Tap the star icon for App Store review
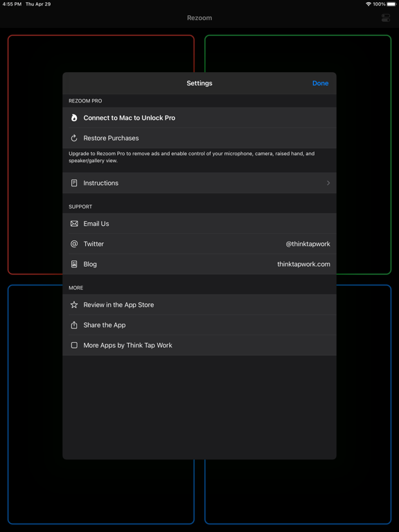This screenshot has width=399, height=532. (x=74, y=305)
